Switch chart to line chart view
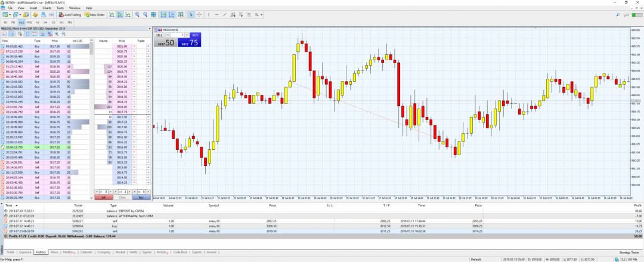 coord(128,14)
